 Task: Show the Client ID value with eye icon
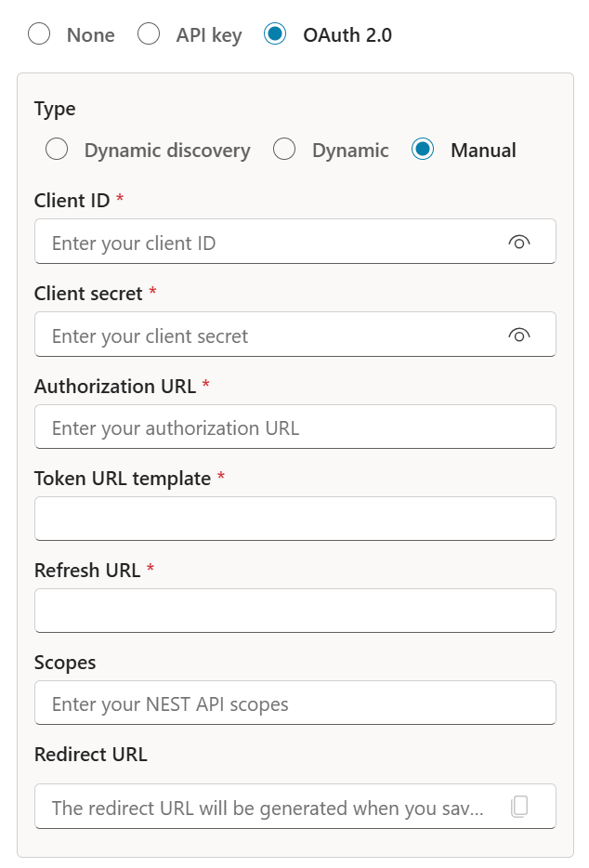click(519, 243)
